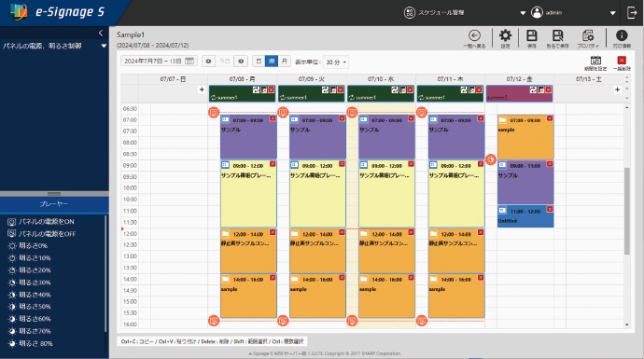
Task: Switch to month view (月)
Action: (x=284, y=62)
